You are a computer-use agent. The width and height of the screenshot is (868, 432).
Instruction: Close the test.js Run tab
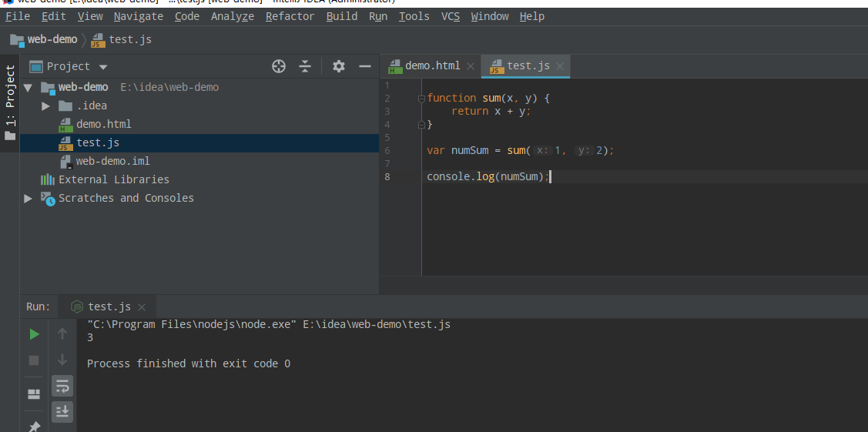[x=141, y=307]
